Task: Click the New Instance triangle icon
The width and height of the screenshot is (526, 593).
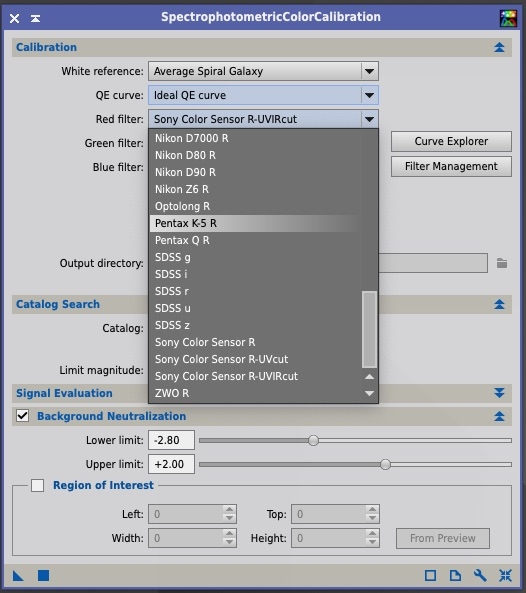Action: 18,576
